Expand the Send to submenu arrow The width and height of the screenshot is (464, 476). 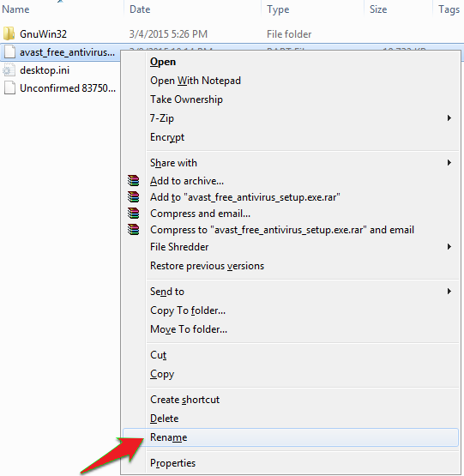(x=449, y=292)
